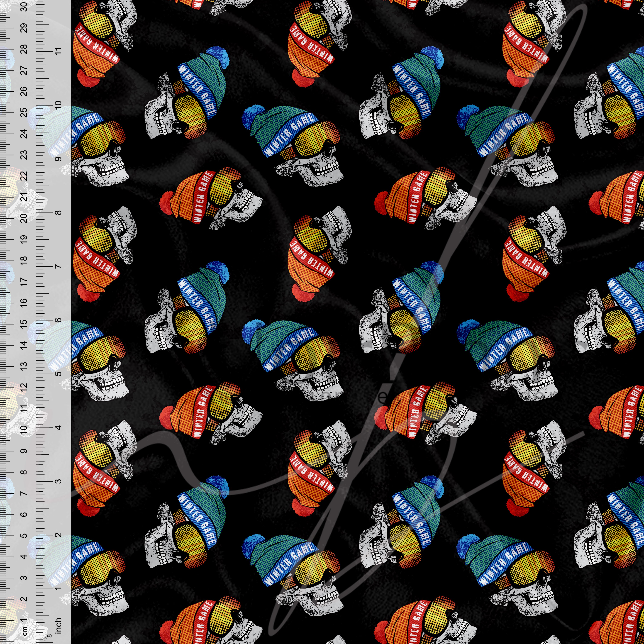Click the 6 inch number on ruler
644x644 pixels.
(x=58, y=320)
